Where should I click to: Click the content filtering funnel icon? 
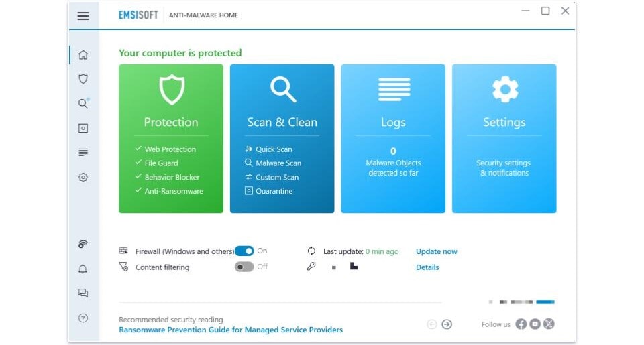(x=123, y=267)
